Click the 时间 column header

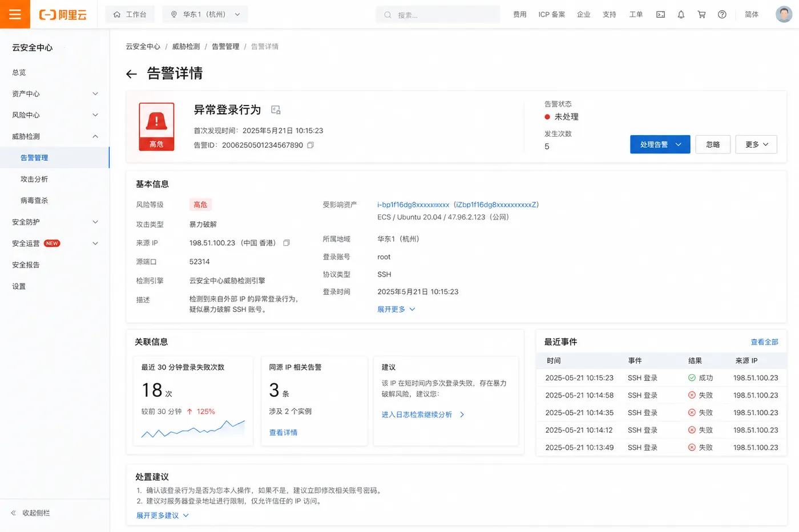tap(554, 361)
